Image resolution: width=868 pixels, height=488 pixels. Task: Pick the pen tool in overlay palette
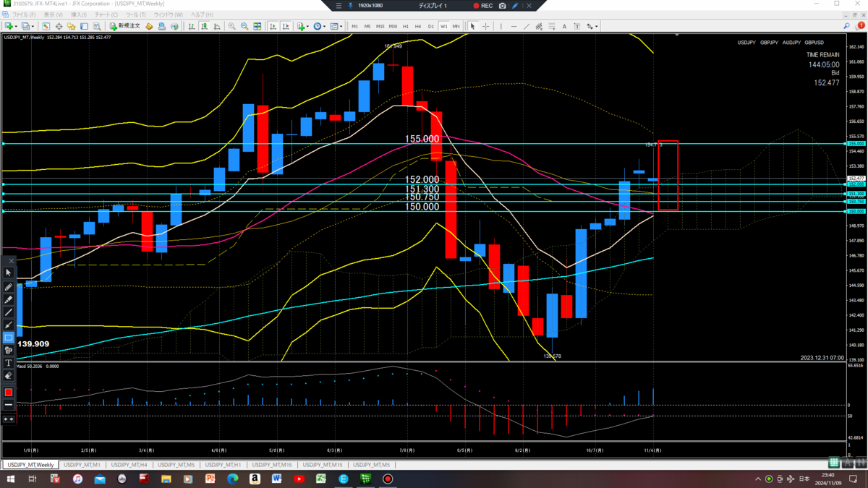click(x=9, y=287)
